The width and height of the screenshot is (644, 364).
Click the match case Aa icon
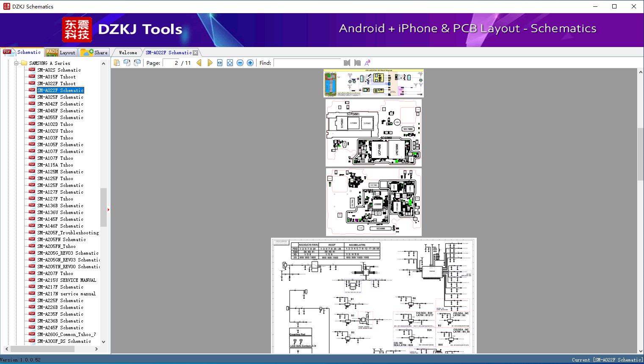click(367, 63)
